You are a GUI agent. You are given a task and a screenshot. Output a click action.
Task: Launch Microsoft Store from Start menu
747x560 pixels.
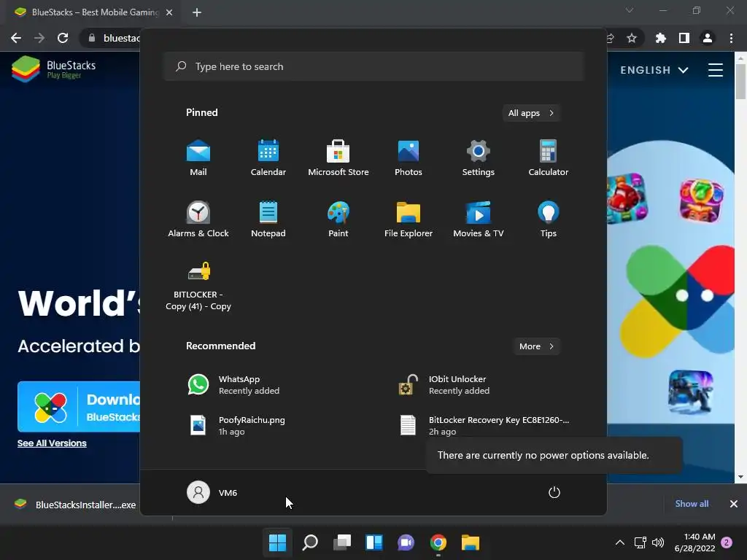[x=338, y=157]
